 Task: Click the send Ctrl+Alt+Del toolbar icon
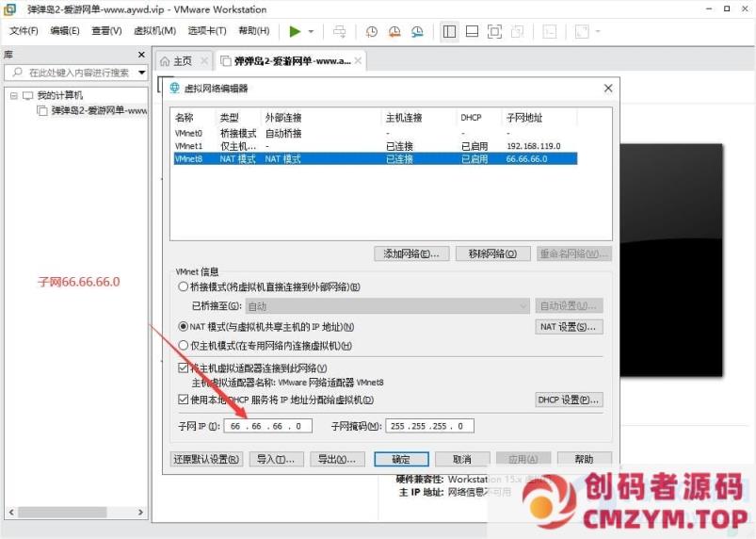point(340,32)
